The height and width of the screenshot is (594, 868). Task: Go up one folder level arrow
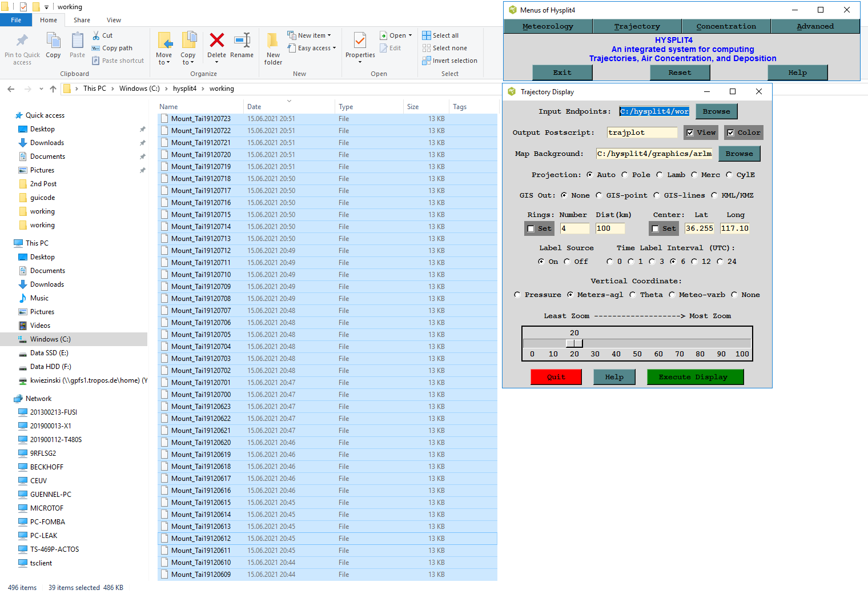(53, 89)
